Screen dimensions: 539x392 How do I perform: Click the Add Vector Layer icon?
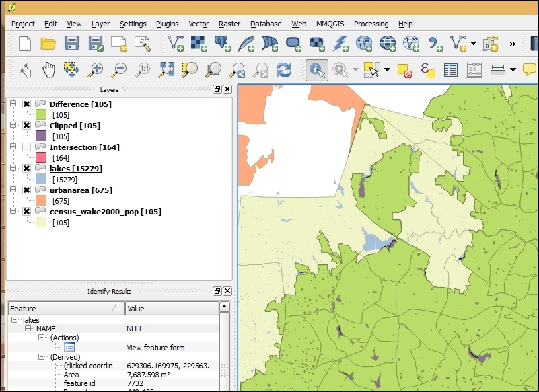176,44
